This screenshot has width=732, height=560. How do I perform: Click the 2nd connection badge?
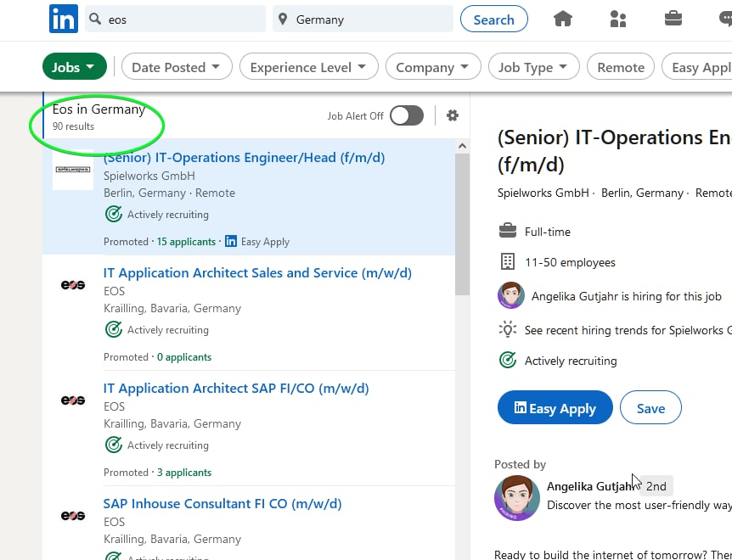[x=656, y=486]
